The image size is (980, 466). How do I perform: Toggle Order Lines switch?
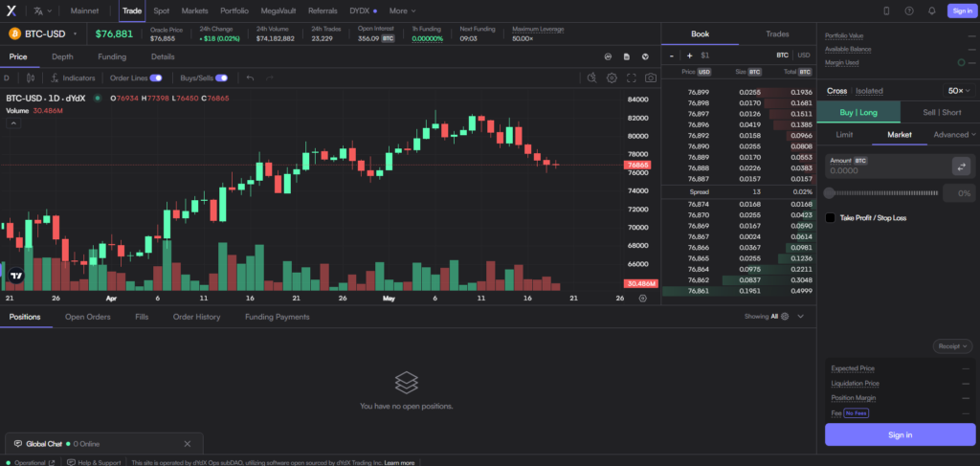[156, 78]
